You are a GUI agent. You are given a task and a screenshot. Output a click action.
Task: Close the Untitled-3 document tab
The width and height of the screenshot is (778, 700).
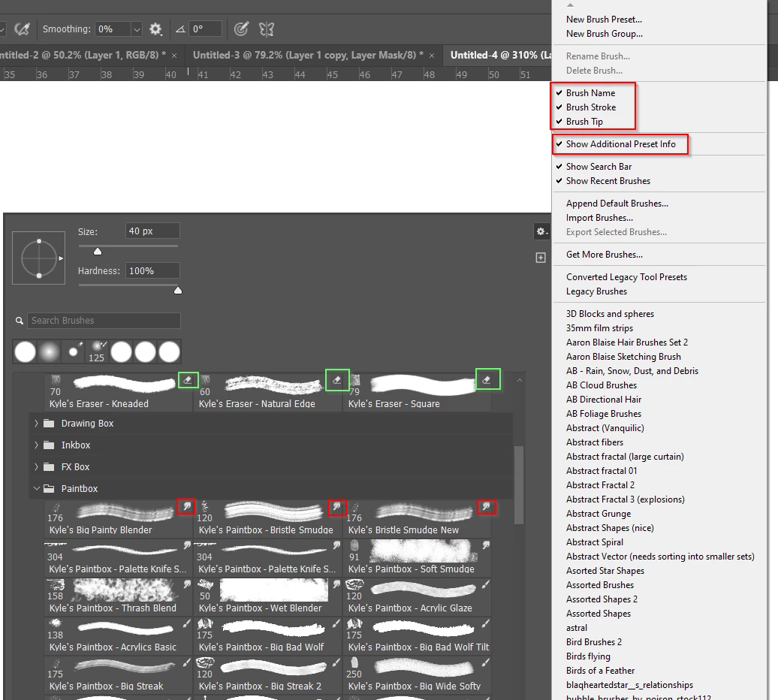coord(432,56)
